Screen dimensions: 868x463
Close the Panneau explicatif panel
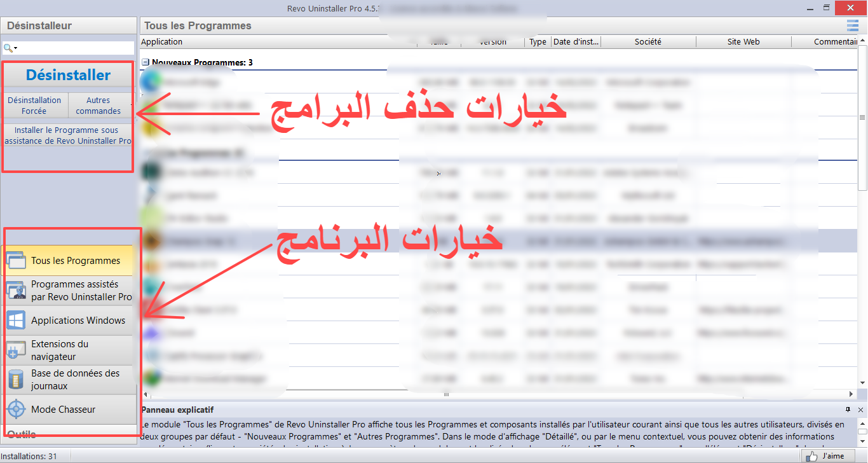(860, 410)
